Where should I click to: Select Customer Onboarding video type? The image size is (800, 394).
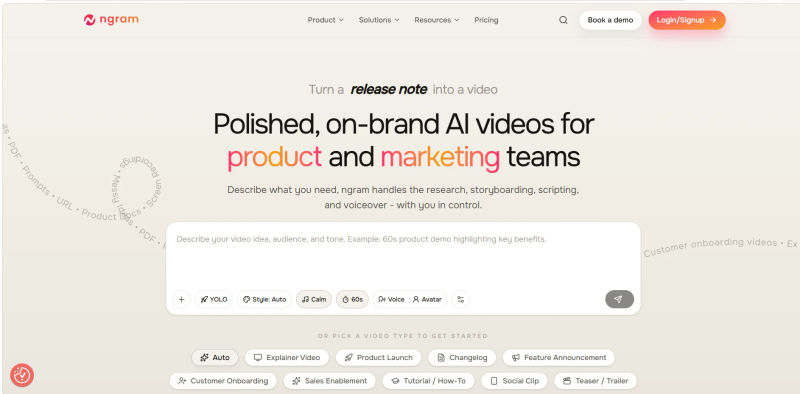click(x=223, y=381)
